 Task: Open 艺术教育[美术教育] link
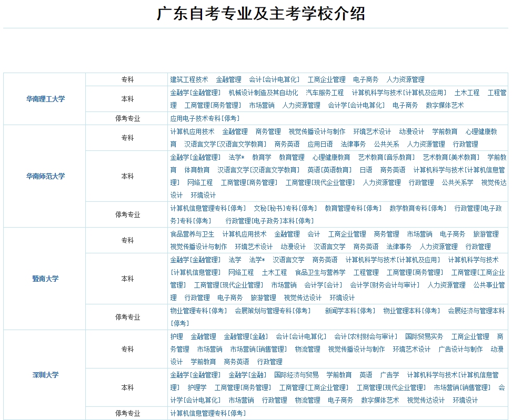[x=451, y=157]
